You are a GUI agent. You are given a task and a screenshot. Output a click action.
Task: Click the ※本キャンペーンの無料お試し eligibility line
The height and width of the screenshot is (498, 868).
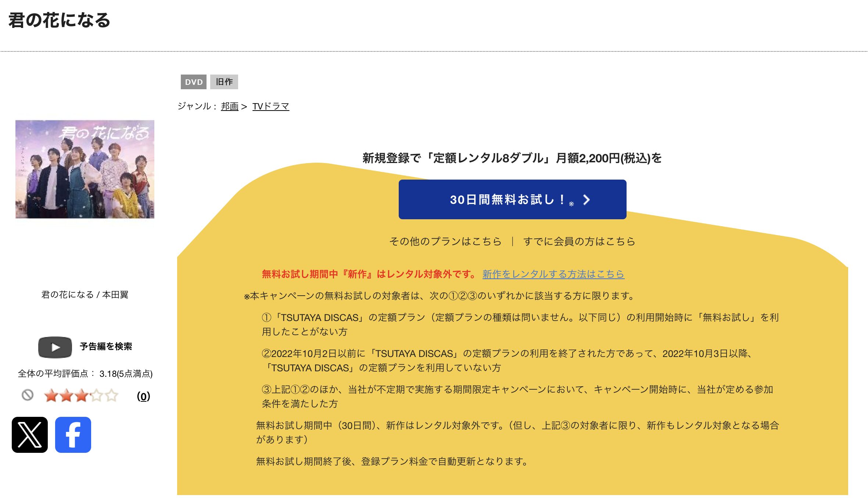coord(440,296)
